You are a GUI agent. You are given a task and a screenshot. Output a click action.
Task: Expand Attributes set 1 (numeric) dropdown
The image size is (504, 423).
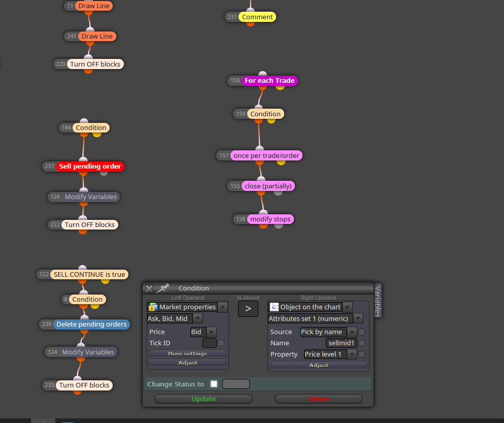pos(358,318)
